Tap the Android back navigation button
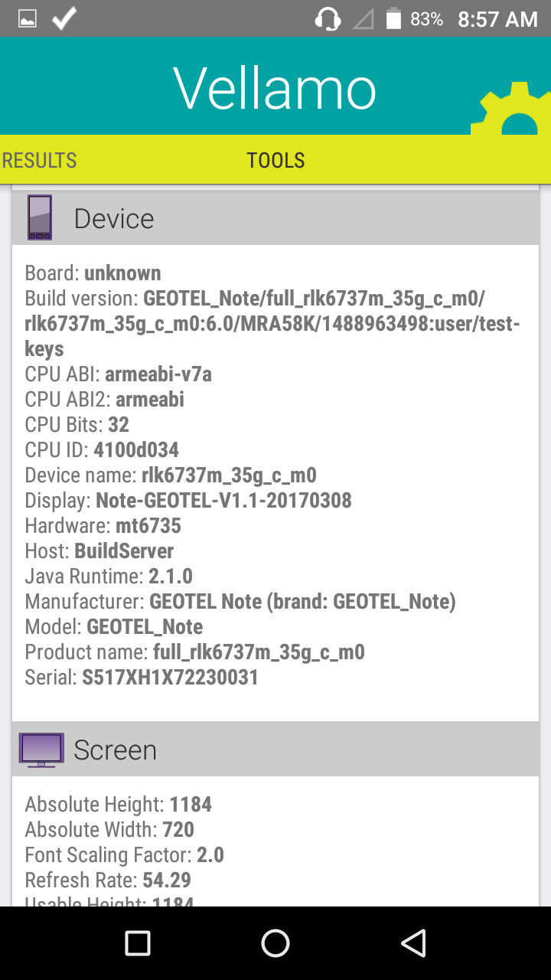 [413, 943]
